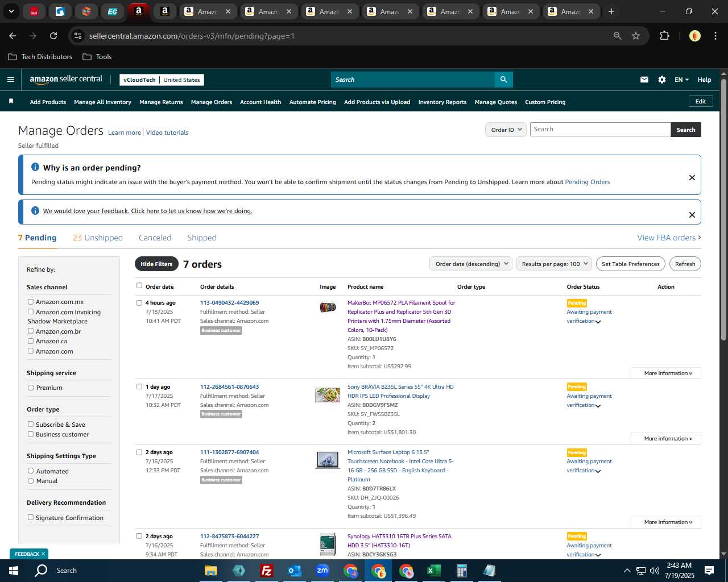Expand Awaiting payment verification for Sony BRAVIA order
Viewport: 728px width, 582px height.
(x=598, y=406)
